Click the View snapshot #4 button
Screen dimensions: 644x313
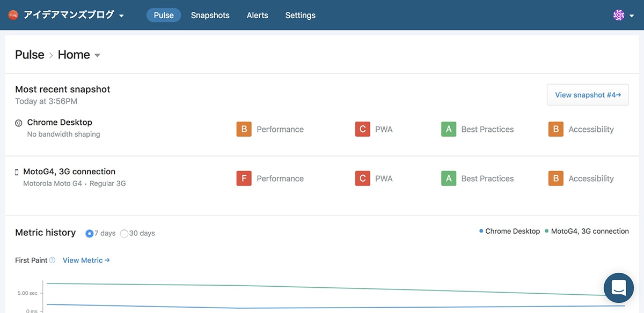tap(588, 95)
